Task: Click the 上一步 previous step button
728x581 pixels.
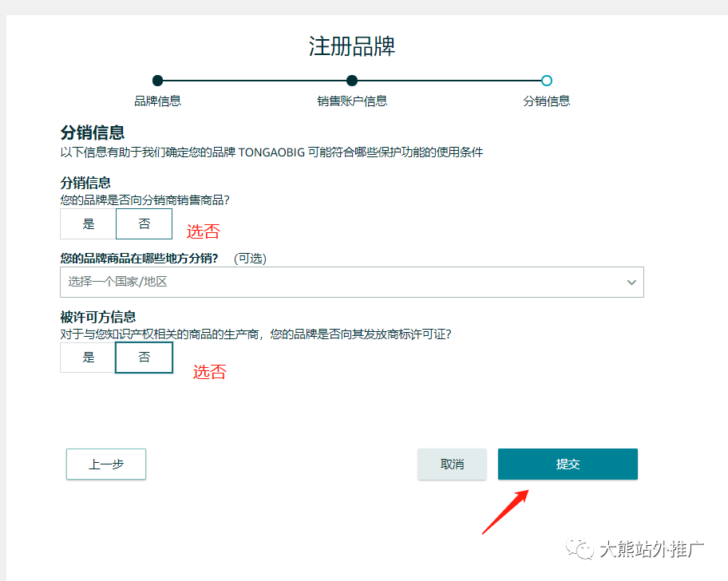Action: pos(105,464)
